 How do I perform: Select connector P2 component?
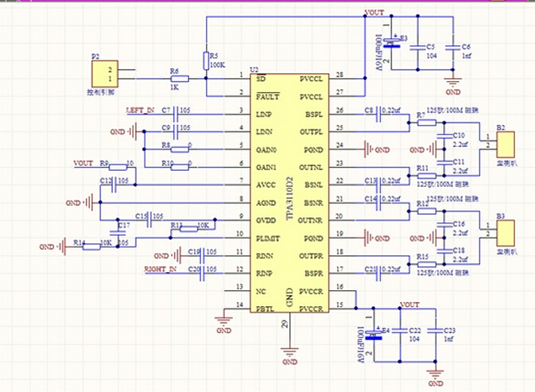(x=105, y=74)
